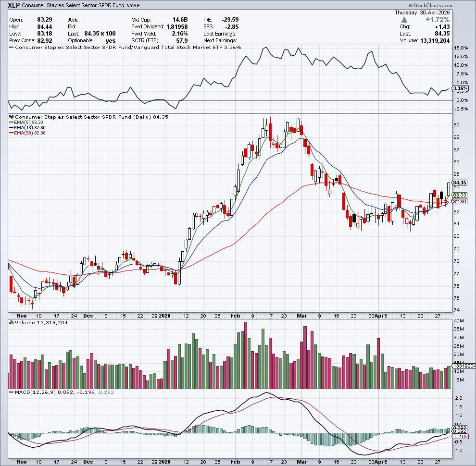Click the Fwd Dividend 1.81958 value
The width and height of the screenshot is (476, 466).
coord(177,27)
